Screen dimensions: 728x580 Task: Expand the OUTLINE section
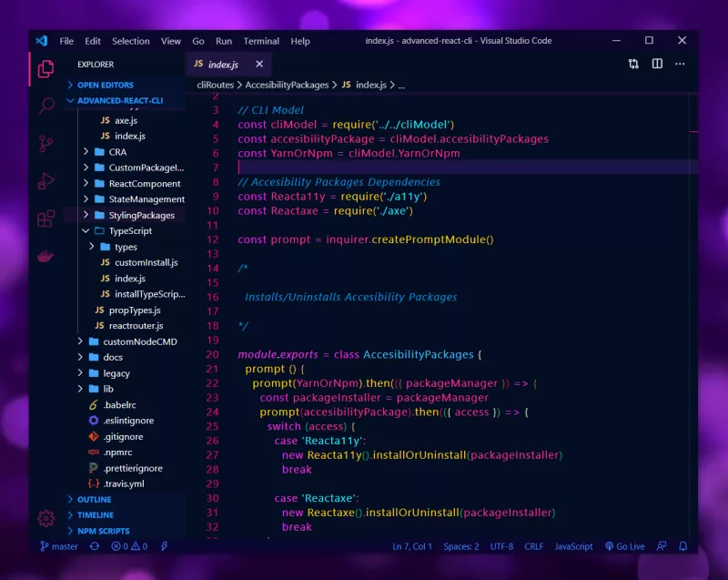coord(94,499)
